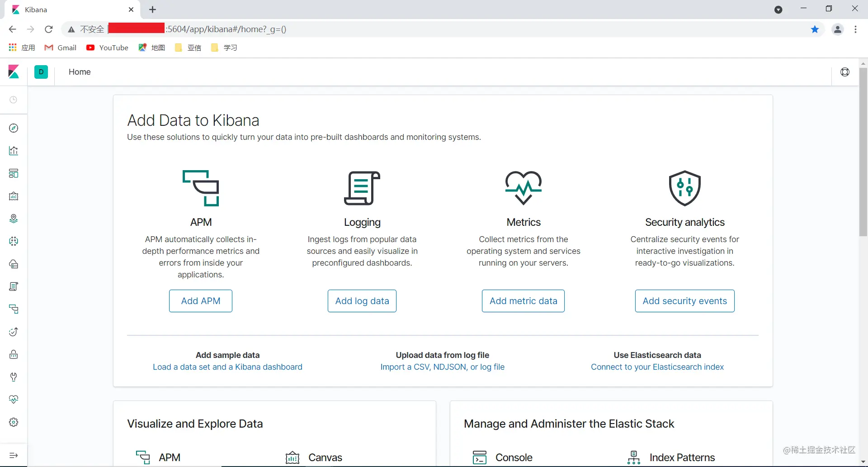
Task: Open the Chrome three-dot menu
Action: (856, 29)
